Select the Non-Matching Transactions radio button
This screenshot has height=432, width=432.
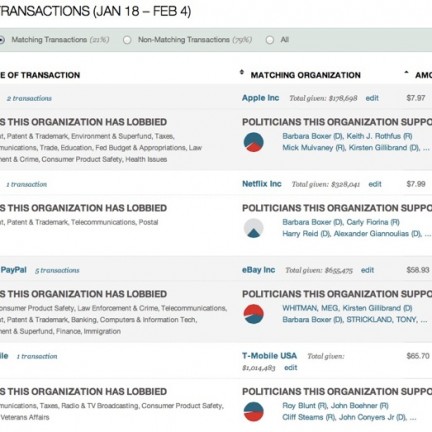(x=127, y=40)
